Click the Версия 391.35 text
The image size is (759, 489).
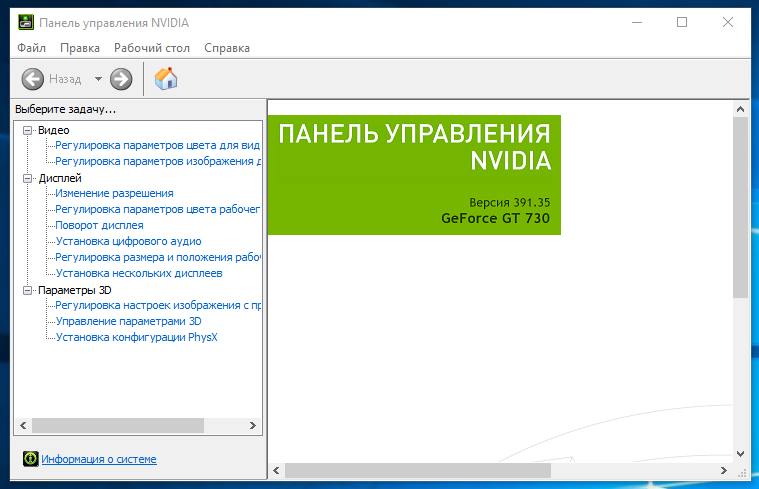point(510,202)
